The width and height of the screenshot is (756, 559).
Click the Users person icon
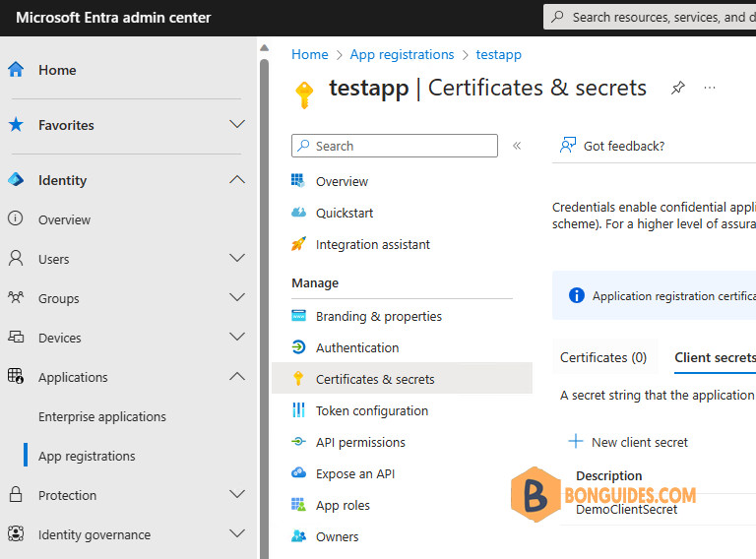16,258
